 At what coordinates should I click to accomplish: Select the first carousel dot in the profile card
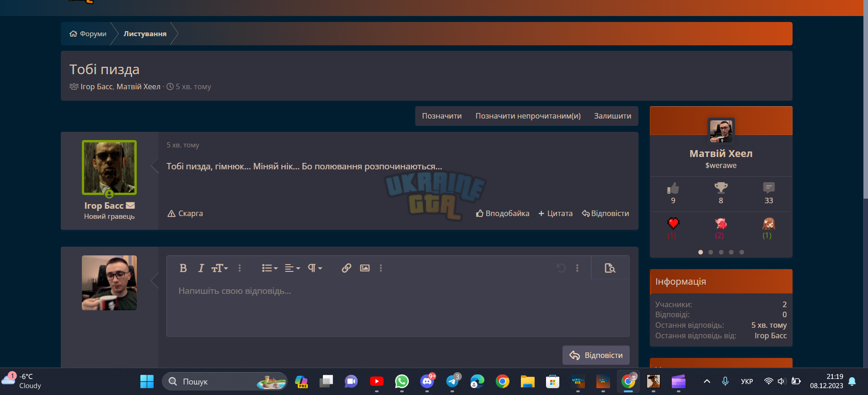click(701, 252)
